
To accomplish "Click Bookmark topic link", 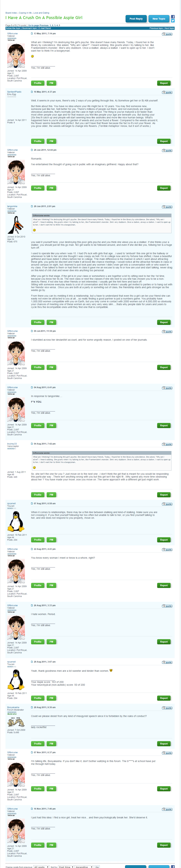I will click(x=30, y=28).
